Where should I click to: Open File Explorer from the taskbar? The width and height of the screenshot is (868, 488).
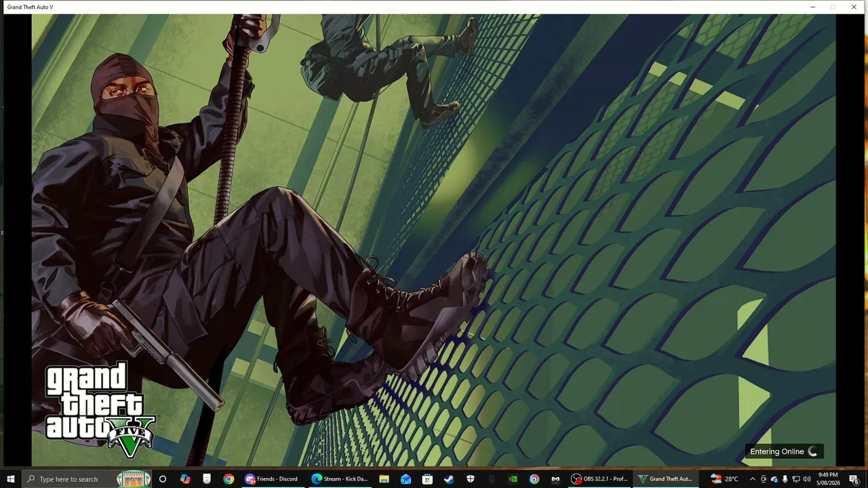(x=384, y=479)
